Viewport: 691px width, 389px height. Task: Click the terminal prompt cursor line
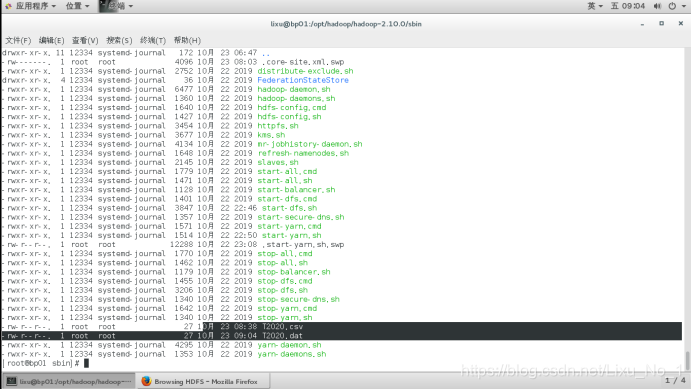pyautogui.click(x=46, y=363)
